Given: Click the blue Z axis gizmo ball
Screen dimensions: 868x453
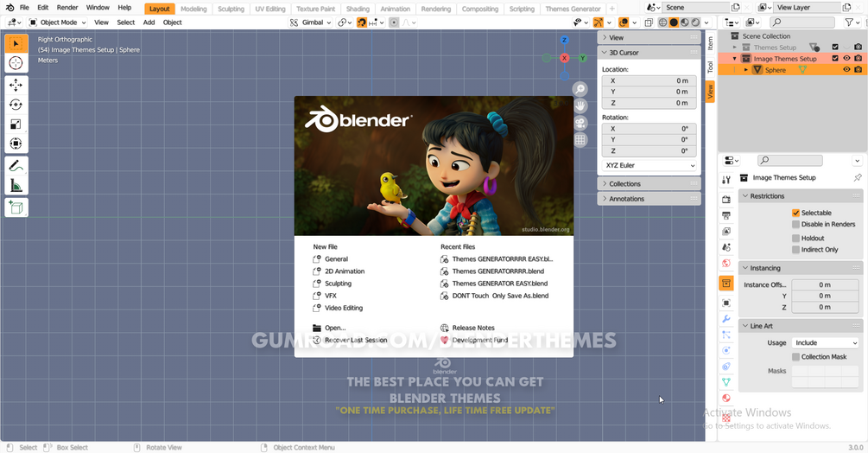Looking at the screenshot, I should (564, 40).
